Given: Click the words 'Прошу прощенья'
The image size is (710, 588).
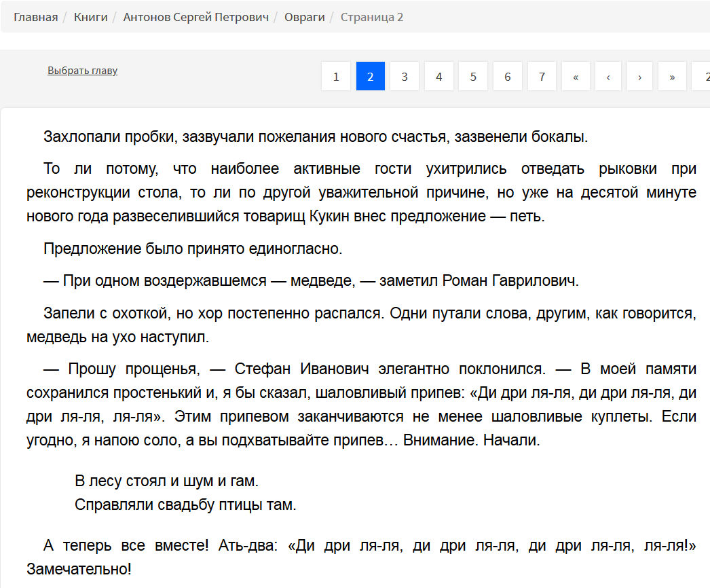Looking at the screenshot, I should click(x=134, y=369).
